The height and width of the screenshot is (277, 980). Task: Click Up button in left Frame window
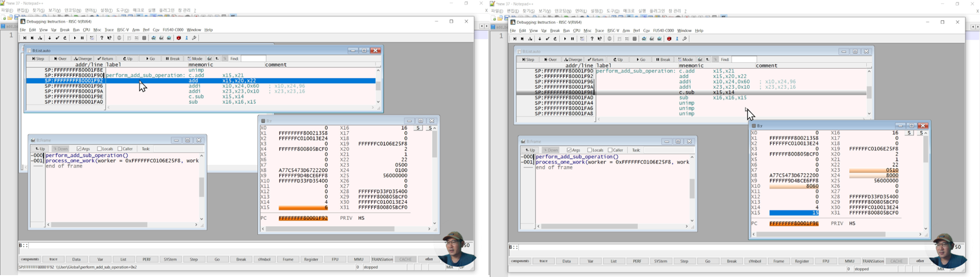40,149
